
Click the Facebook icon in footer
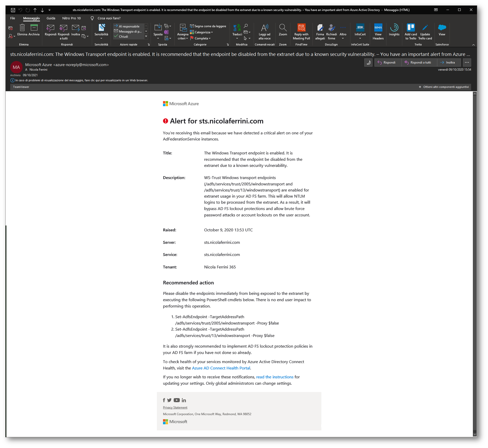pos(164,400)
